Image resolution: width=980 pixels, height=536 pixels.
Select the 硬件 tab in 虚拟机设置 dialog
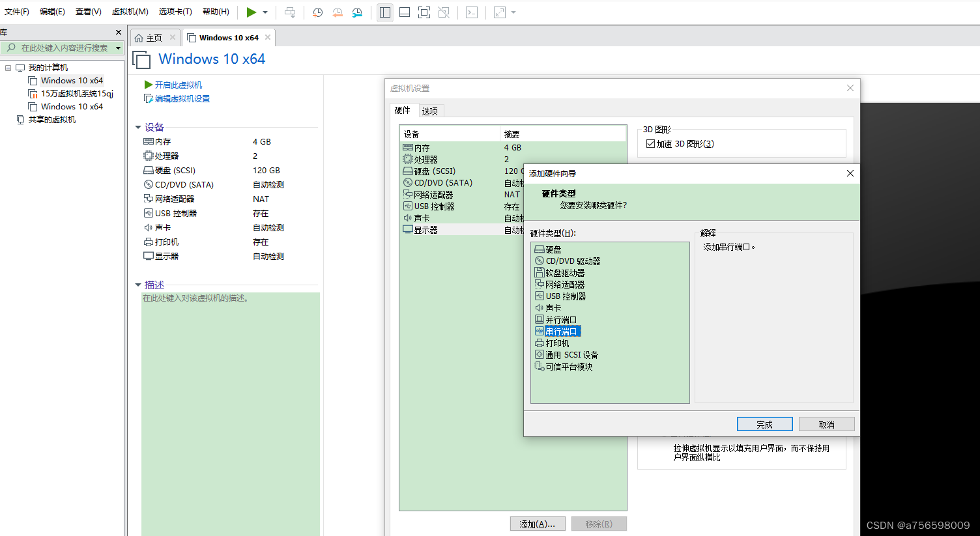pyautogui.click(x=402, y=111)
